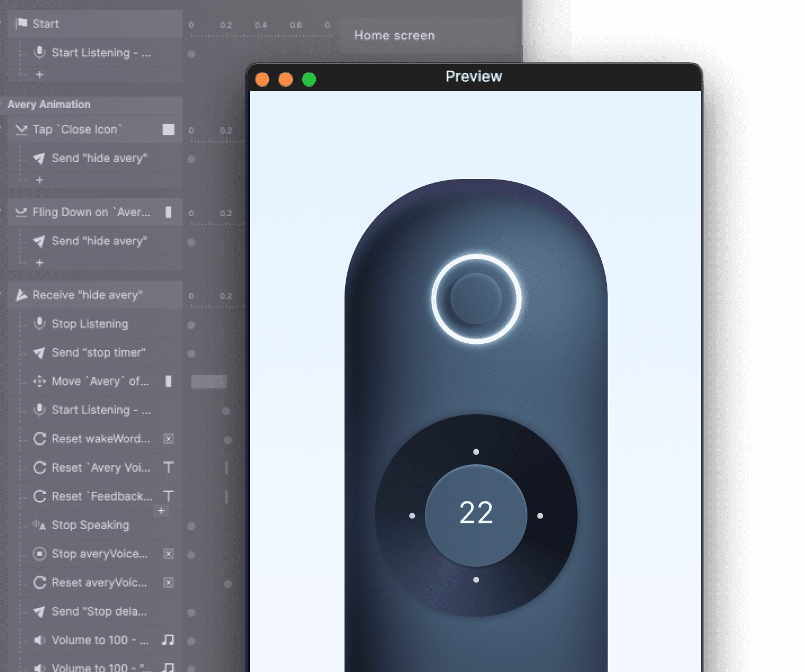Click the text T icon on the Reset `Avery Voi... row
805x672 pixels.
168,468
